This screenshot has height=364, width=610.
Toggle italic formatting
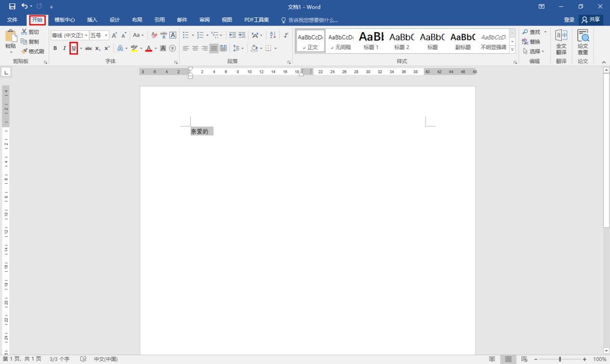(x=64, y=48)
